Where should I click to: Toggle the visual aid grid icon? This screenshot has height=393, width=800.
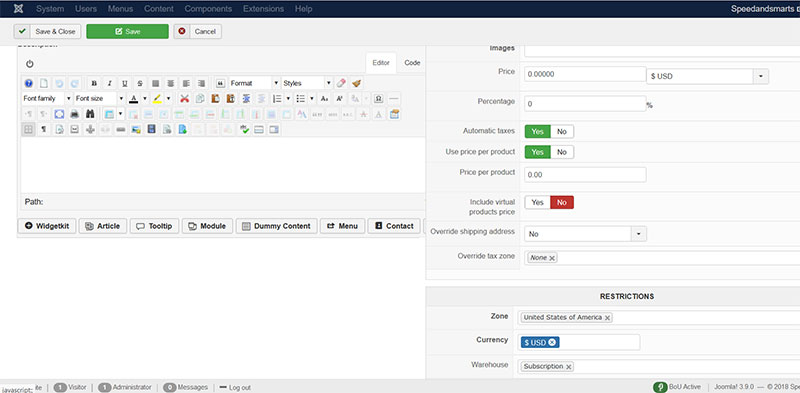coord(29,130)
